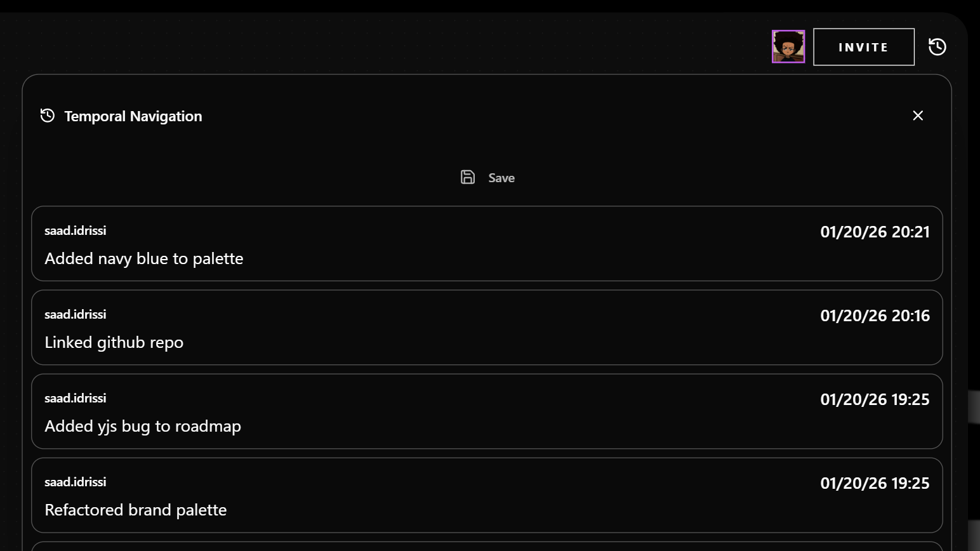Click the history clock icon in top-right corner
Viewport: 980px width, 551px height.
coord(937,46)
